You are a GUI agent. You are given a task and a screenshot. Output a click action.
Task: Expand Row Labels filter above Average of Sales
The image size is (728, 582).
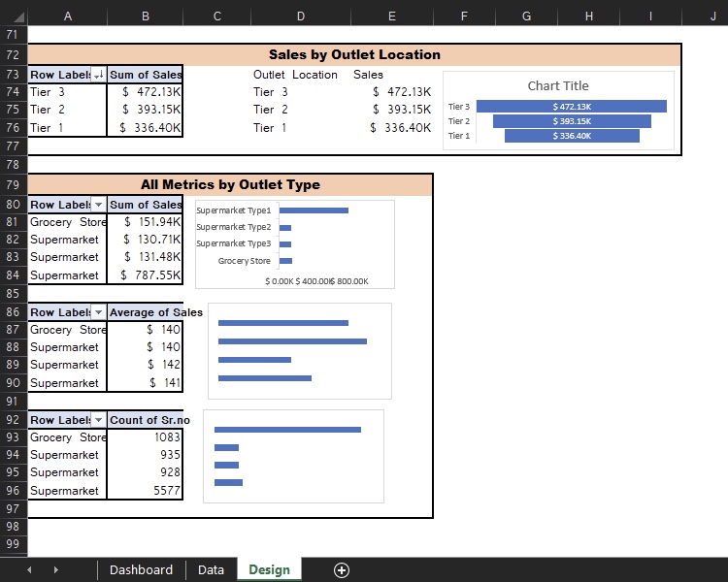tap(98, 312)
